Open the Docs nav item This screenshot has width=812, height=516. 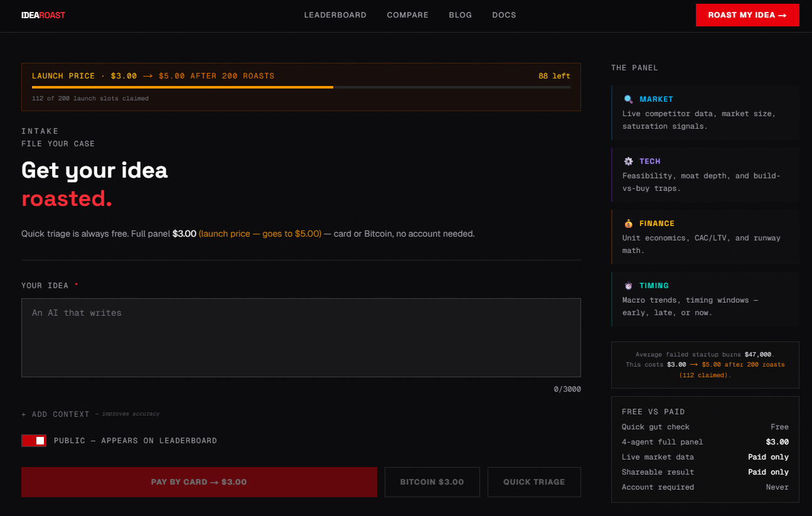(504, 15)
